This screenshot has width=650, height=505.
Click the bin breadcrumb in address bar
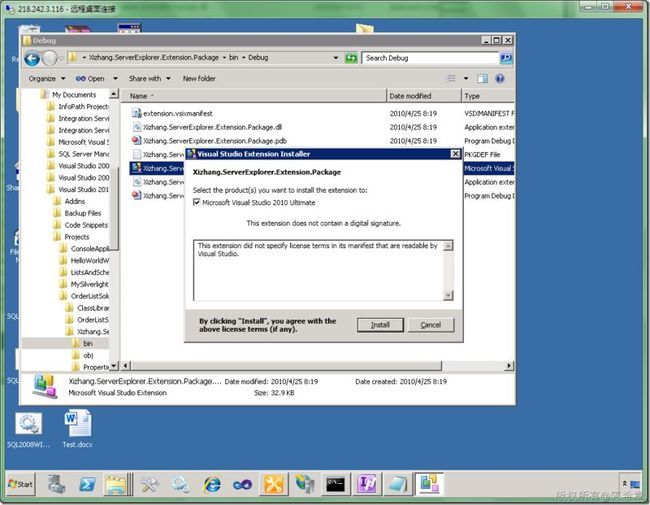234,58
